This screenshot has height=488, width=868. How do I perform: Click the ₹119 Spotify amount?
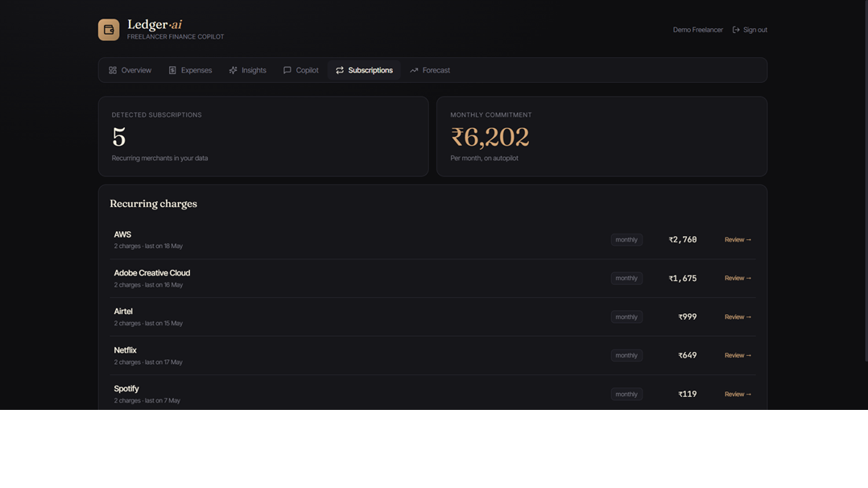[688, 394]
